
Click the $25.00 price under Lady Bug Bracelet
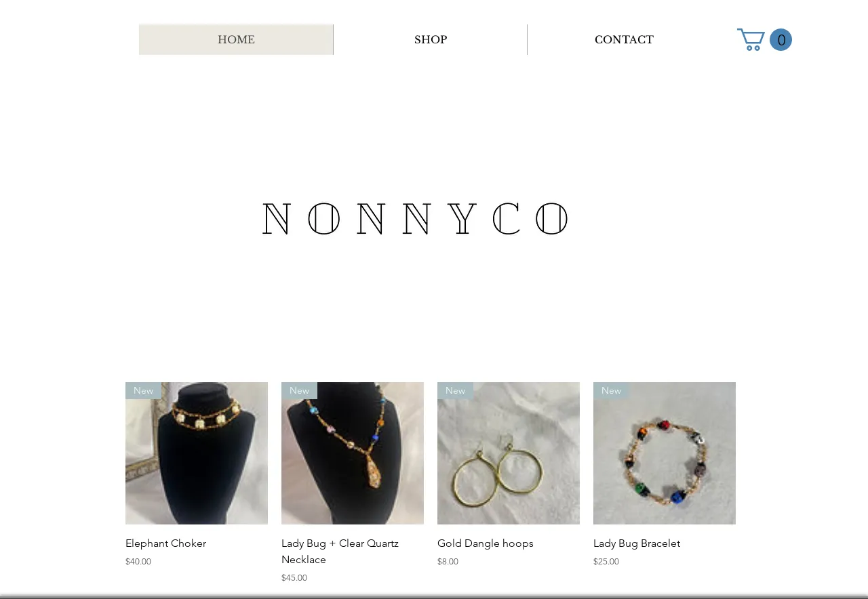(x=606, y=562)
